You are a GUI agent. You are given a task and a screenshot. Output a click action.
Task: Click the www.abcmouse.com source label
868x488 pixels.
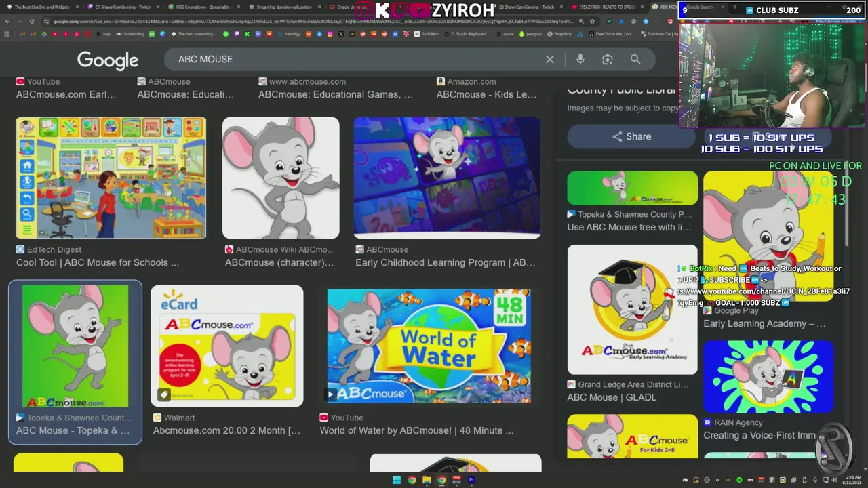[x=307, y=81]
